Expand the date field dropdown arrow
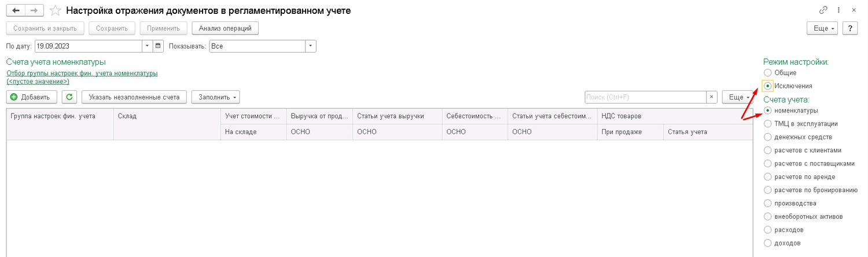This screenshot has width=868, height=257. 147,46
